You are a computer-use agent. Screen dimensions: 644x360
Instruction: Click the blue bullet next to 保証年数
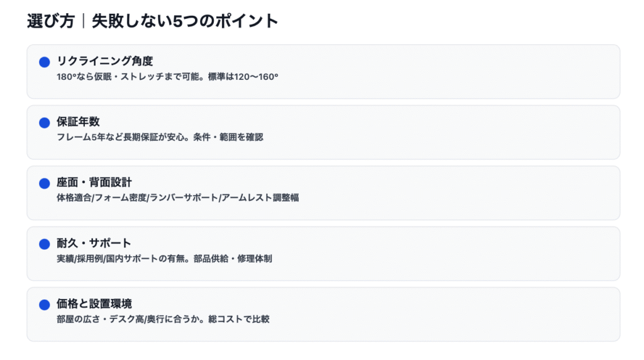tap(44, 123)
